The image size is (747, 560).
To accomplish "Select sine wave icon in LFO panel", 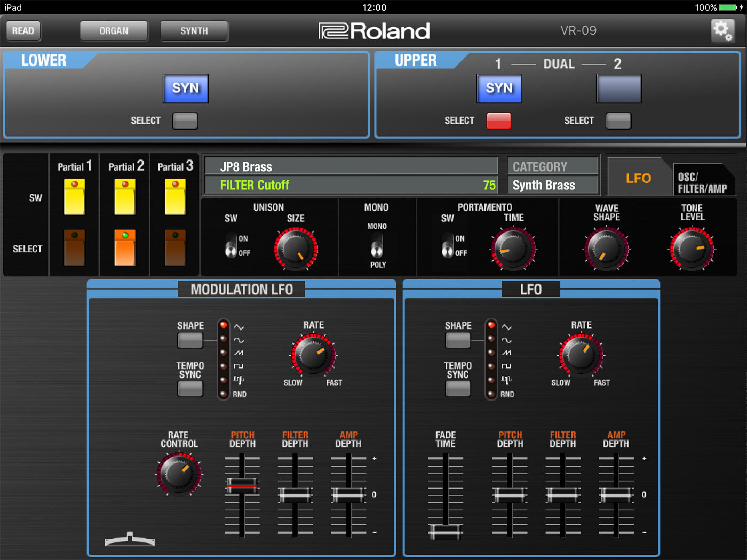I will pyautogui.click(x=506, y=340).
